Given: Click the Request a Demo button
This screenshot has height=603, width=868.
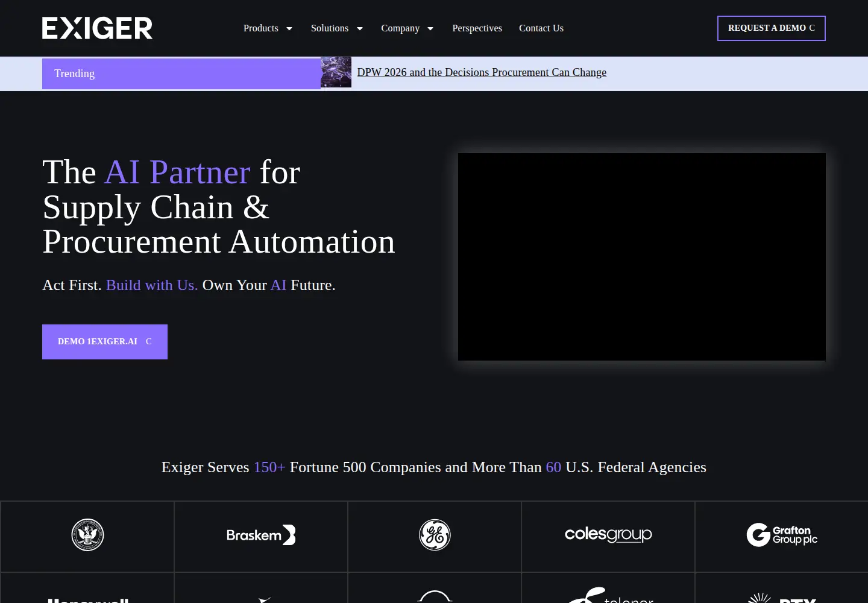Looking at the screenshot, I should point(771,28).
